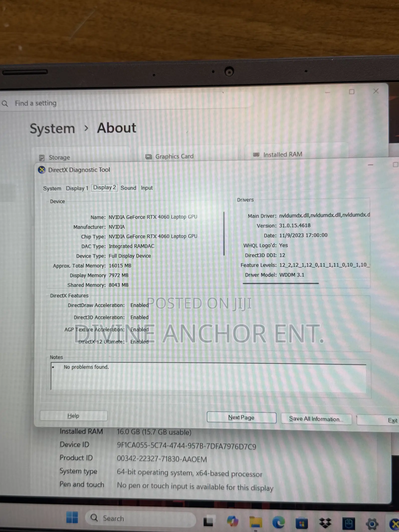399x532 pixels.
Task: Click the About page heading
Action: click(x=117, y=128)
